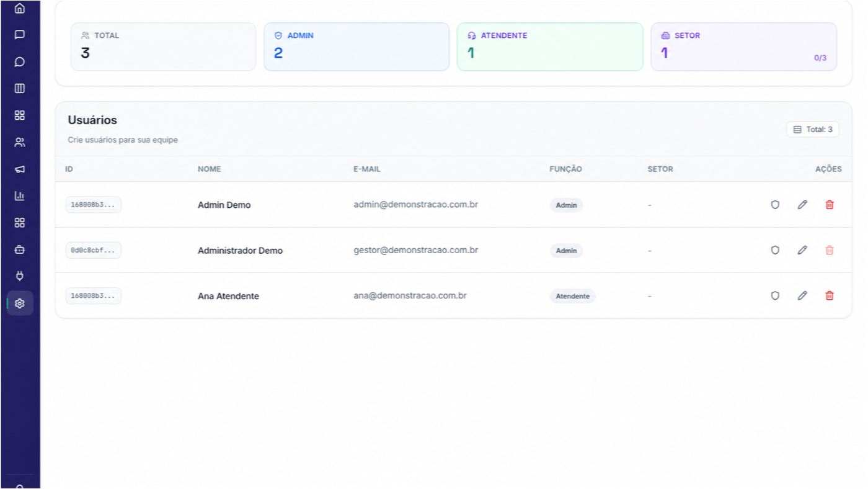This screenshot has width=868, height=489.
Task: Click the shield icon for Admin Demo
Action: click(775, 204)
